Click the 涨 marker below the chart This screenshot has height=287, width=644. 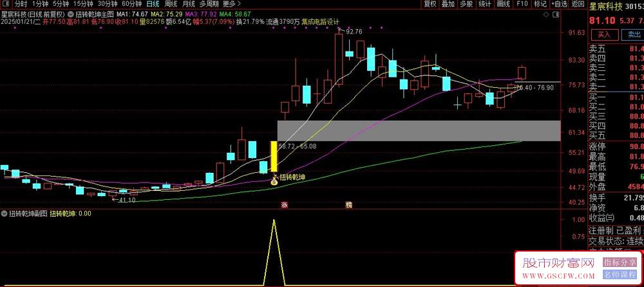coord(284,204)
